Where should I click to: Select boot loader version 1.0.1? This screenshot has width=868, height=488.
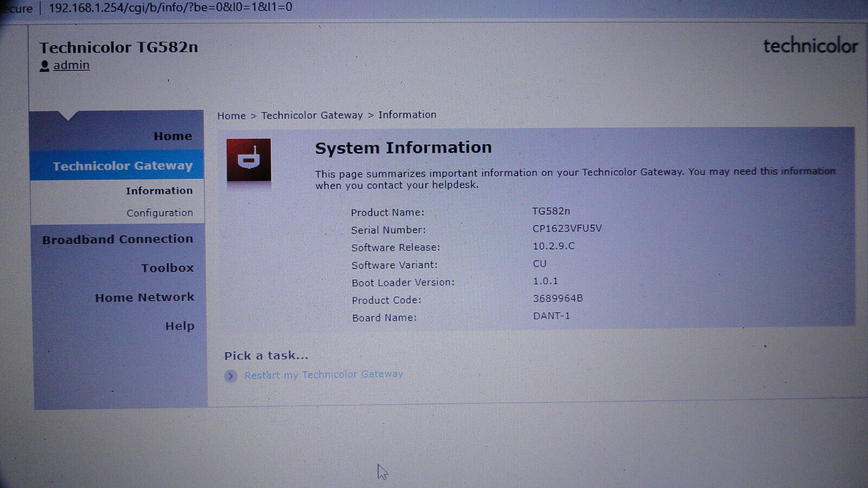[545, 281]
